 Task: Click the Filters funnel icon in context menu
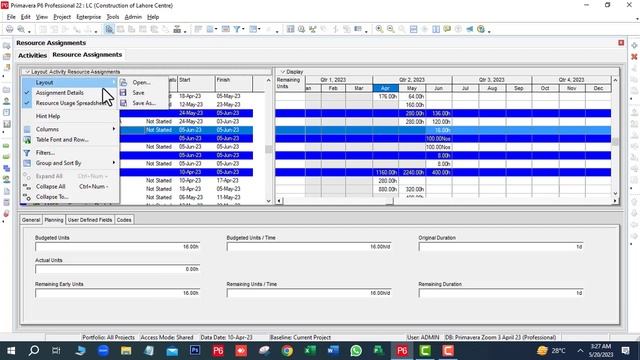click(x=27, y=153)
